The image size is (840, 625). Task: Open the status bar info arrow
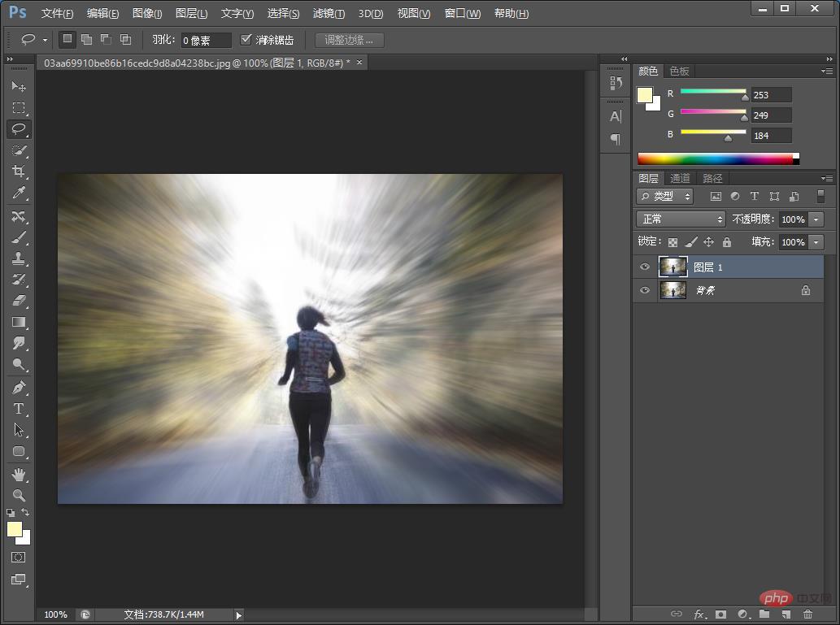tap(239, 614)
